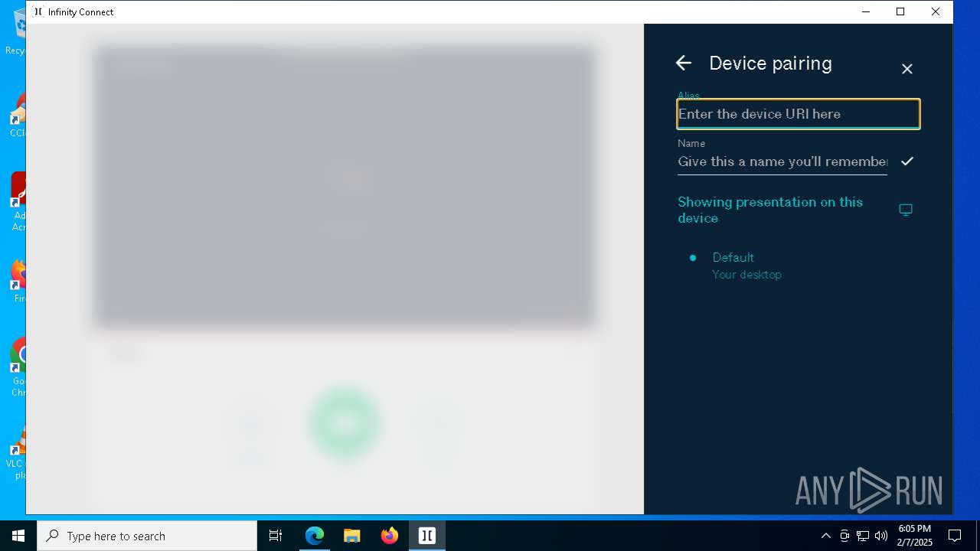Screen dimensions: 980x551
Task: Launch Microsoft Edge from taskbar
Action: tap(315, 536)
